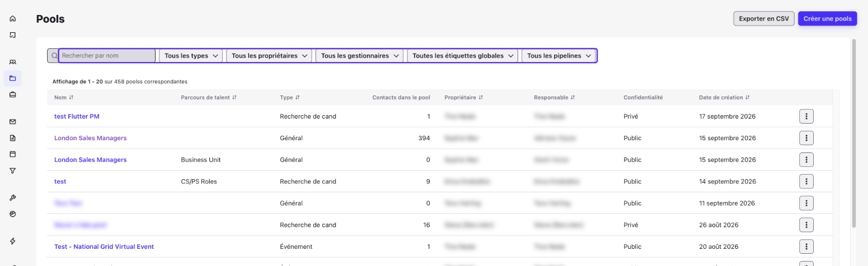868x266 pixels.
Task: Open the Home icon in the sidebar
Action: pos(13,19)
